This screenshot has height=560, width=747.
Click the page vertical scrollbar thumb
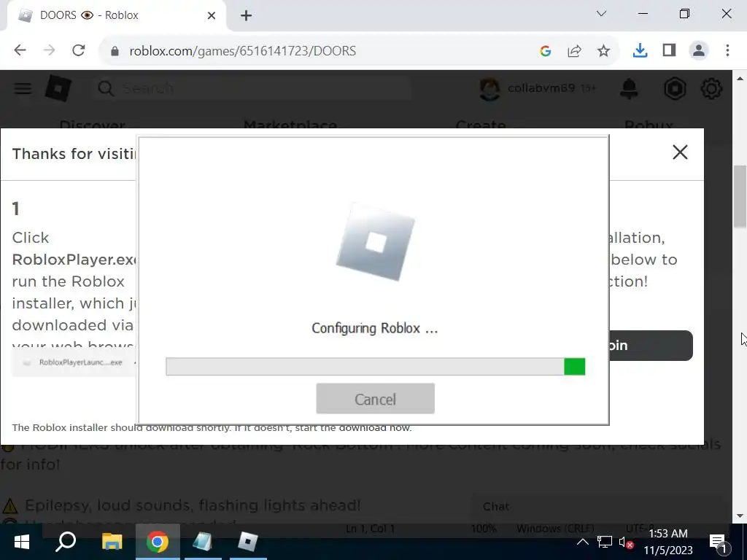[740, 197]
